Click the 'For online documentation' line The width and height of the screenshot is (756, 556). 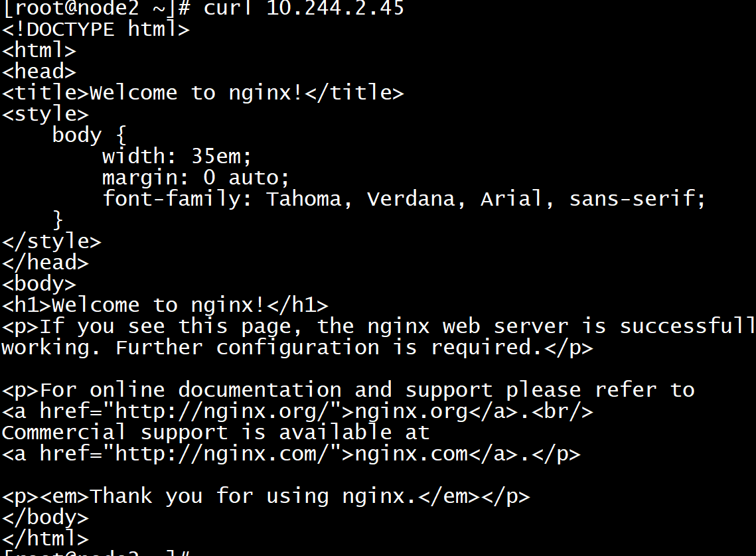click(348, 389)
